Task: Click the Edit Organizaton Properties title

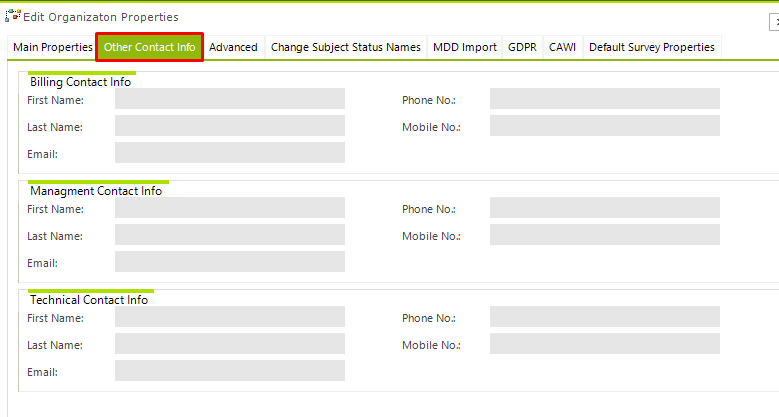Action: (101, 17)
